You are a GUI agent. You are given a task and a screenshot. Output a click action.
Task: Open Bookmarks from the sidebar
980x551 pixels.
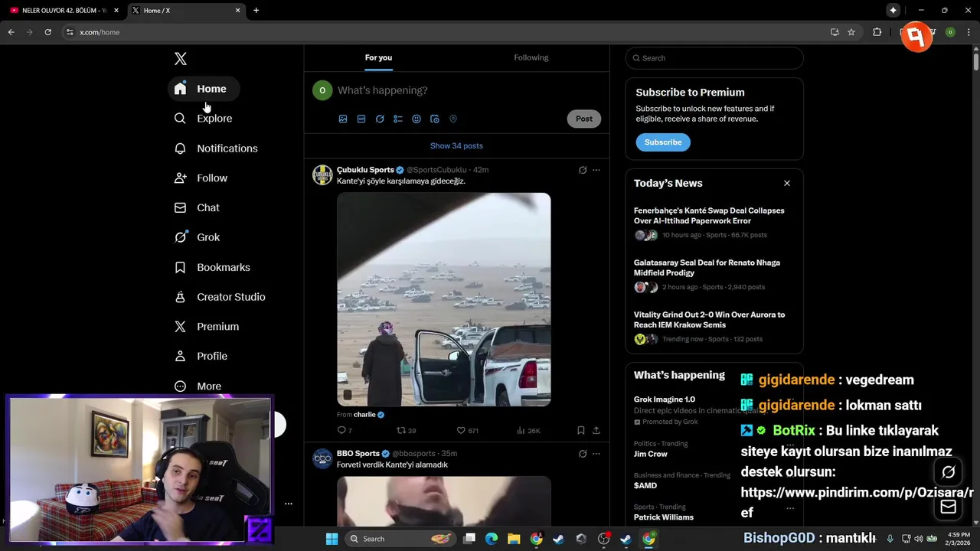[x=213, y=267]
